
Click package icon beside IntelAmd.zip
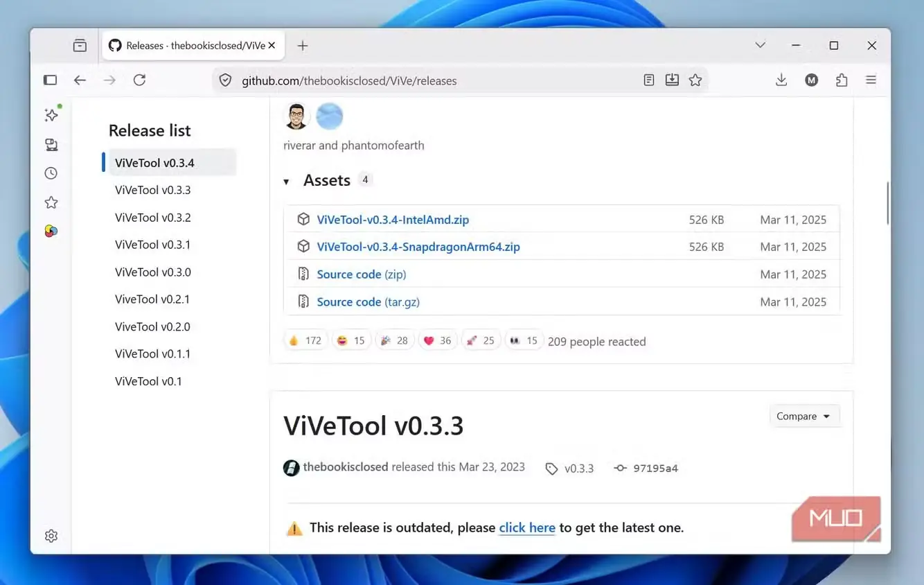coord(303,219)
